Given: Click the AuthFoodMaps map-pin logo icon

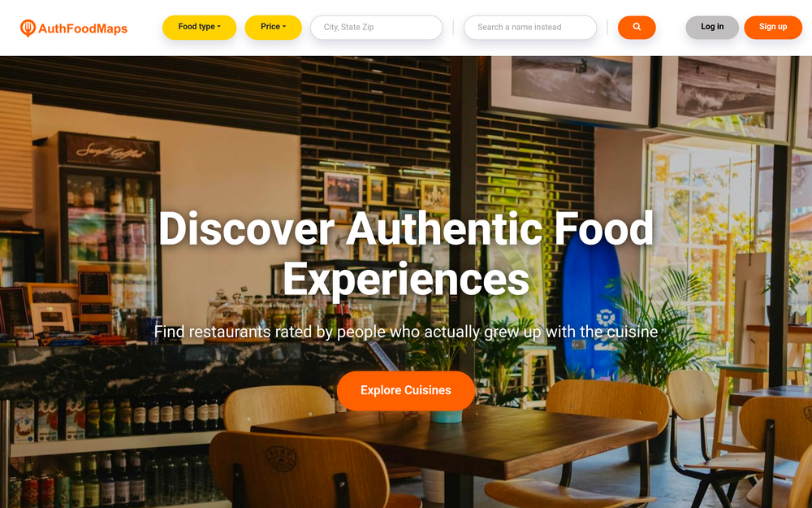Looking at the screenshot, I should pos(28,28).
